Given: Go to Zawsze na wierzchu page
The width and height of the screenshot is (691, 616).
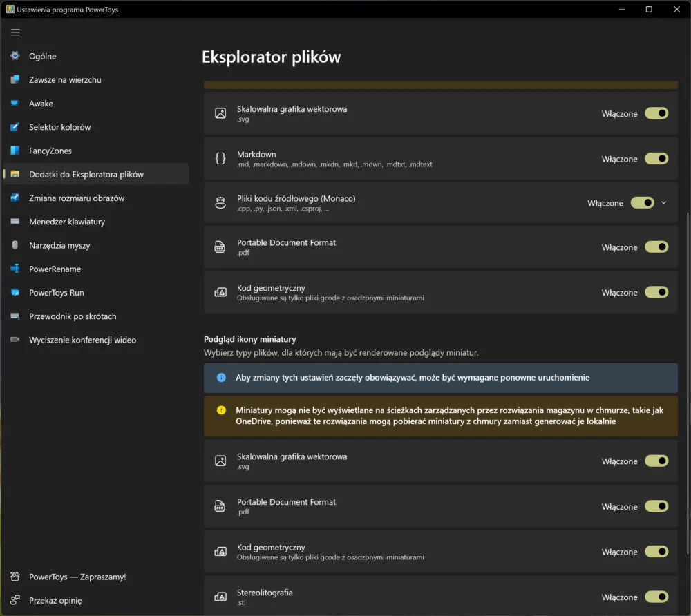Looking at the screenshot, I should coord(96,79).
